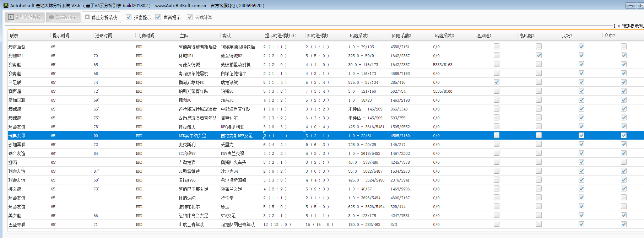644x238 pixels.
Task: Minimize the Autobetsoft window
Action: [631, 6]
